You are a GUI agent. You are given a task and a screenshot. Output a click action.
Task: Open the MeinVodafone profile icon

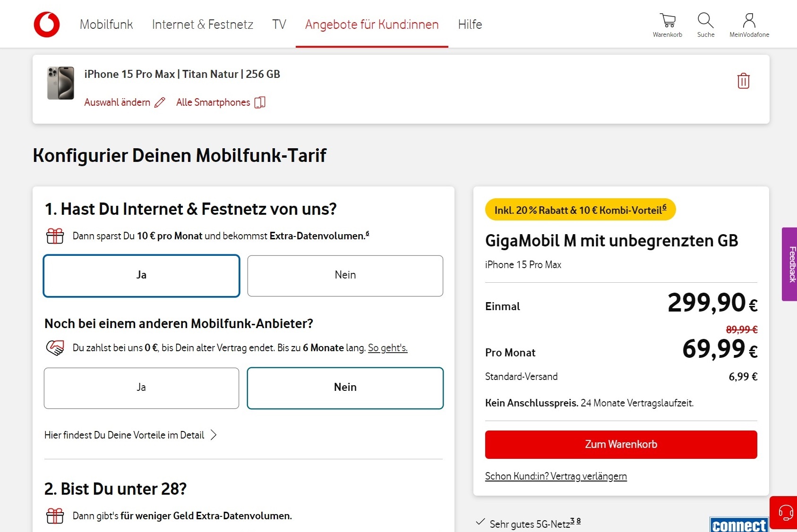pos(749,20)
